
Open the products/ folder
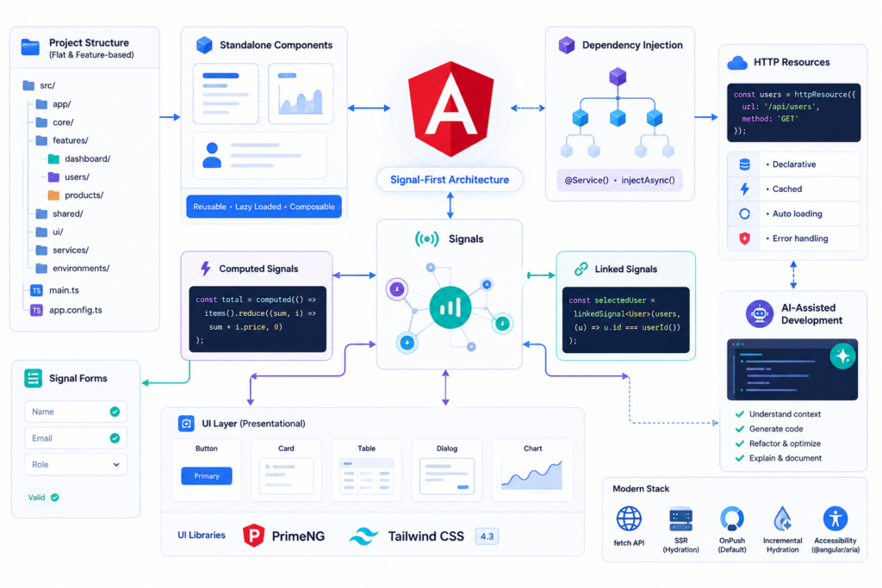pyautogui.click(x=76, y=195)
